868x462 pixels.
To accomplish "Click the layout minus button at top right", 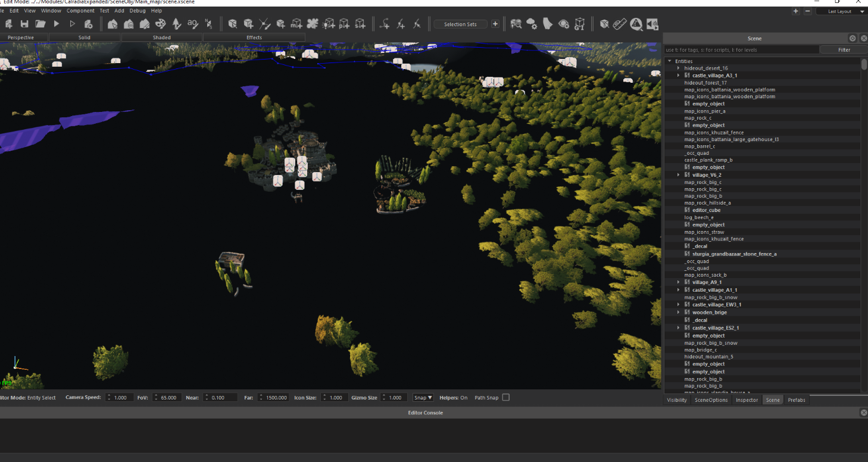I will (x=807, y=11).
